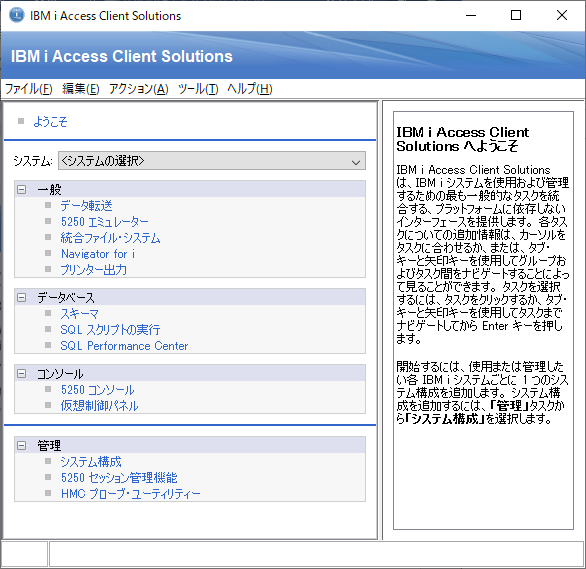Click the コンソール group header text
586x569 pixels.
(x=60, y=374)
